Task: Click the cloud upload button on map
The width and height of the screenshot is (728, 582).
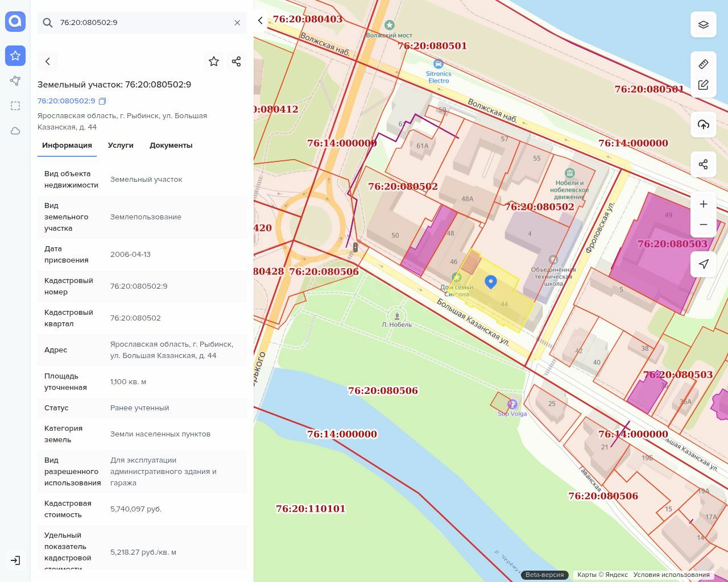Action: tap(704, 124)
